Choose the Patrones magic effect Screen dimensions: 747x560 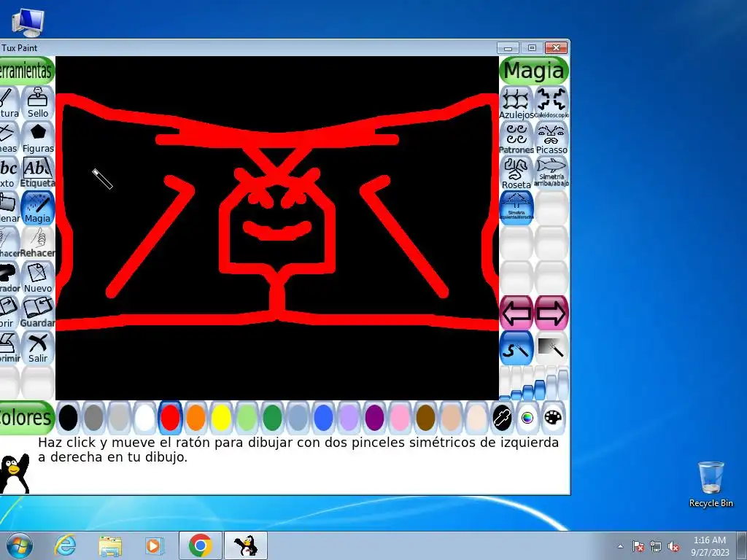(x=516, y=138)
